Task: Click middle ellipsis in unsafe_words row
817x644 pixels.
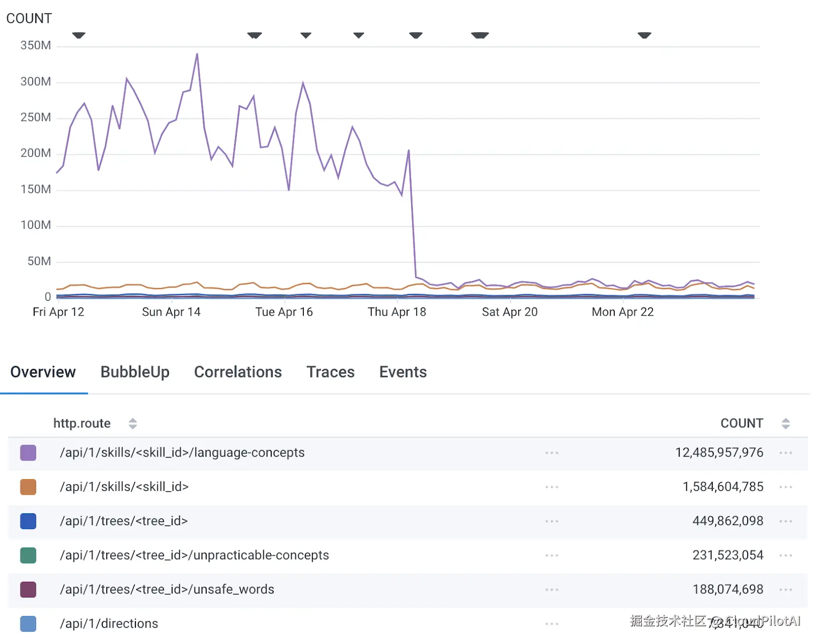Action: tap(551, 590)
